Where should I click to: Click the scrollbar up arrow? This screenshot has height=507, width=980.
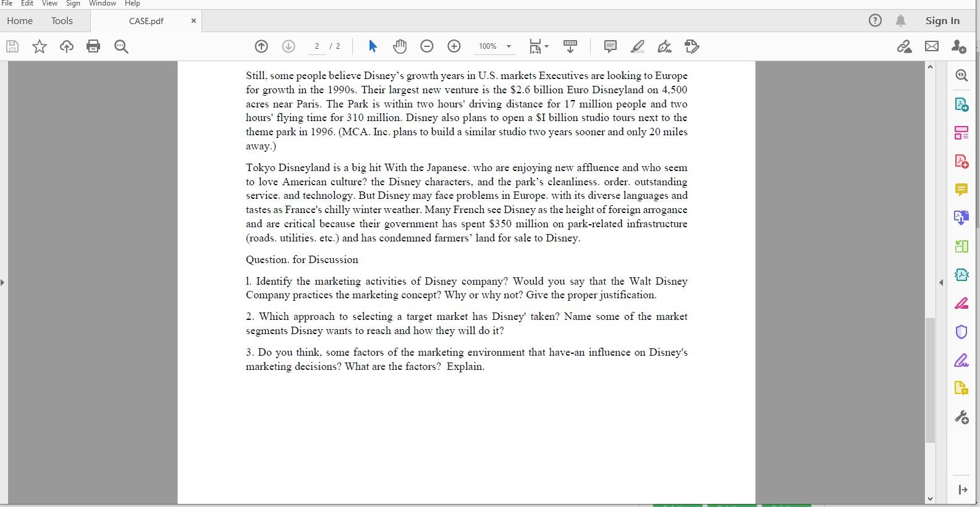pos(930,67)
